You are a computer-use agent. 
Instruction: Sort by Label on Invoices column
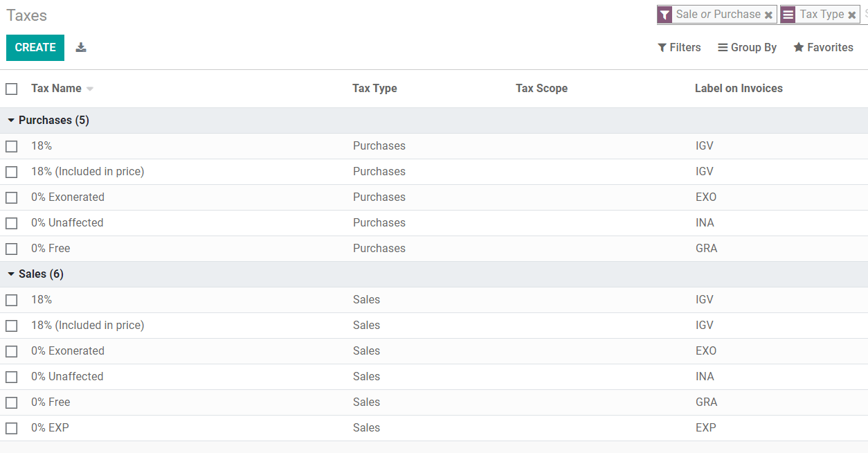click(x=739, y=89)
